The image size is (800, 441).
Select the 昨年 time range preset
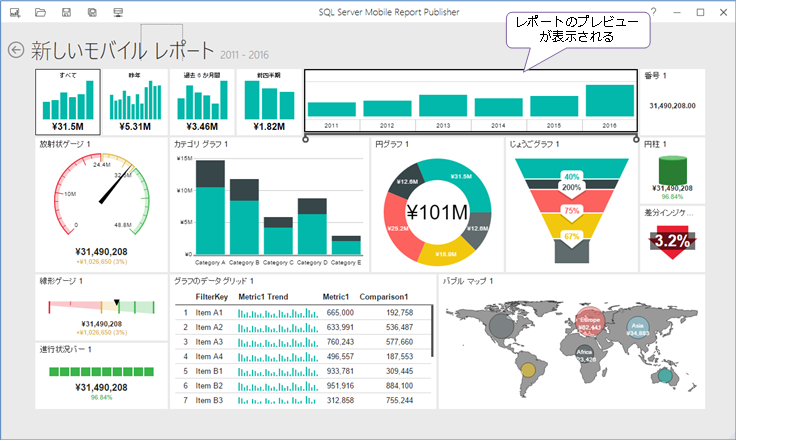(135, 102)
